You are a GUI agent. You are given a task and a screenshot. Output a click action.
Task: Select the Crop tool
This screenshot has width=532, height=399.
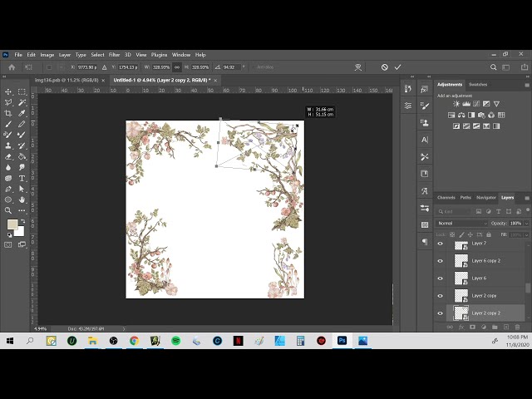pos(8,113)
